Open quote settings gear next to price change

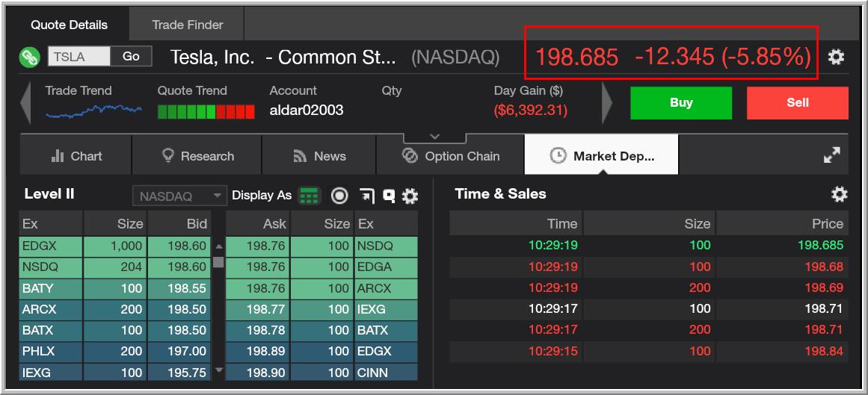tap(836, 57)
